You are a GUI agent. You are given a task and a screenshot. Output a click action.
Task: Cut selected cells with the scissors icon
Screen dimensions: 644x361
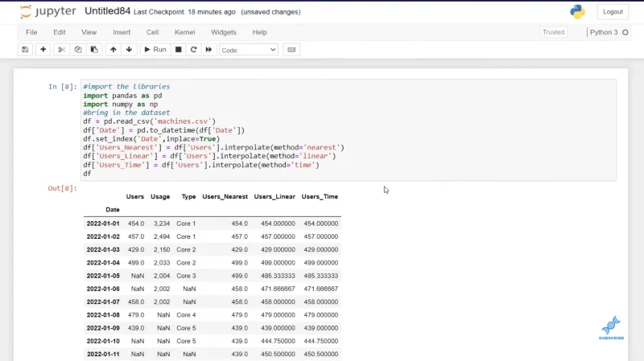click(x=62, y=50)
